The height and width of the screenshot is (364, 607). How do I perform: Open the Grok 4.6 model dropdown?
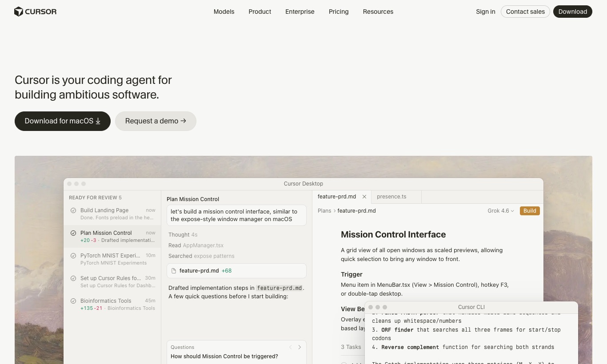[501, 211]
